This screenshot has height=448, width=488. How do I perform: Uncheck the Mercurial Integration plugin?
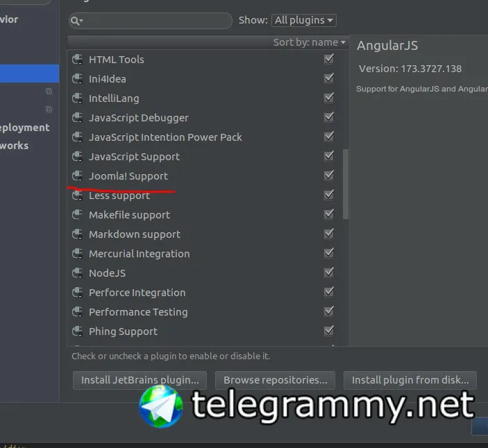point(328,253)
